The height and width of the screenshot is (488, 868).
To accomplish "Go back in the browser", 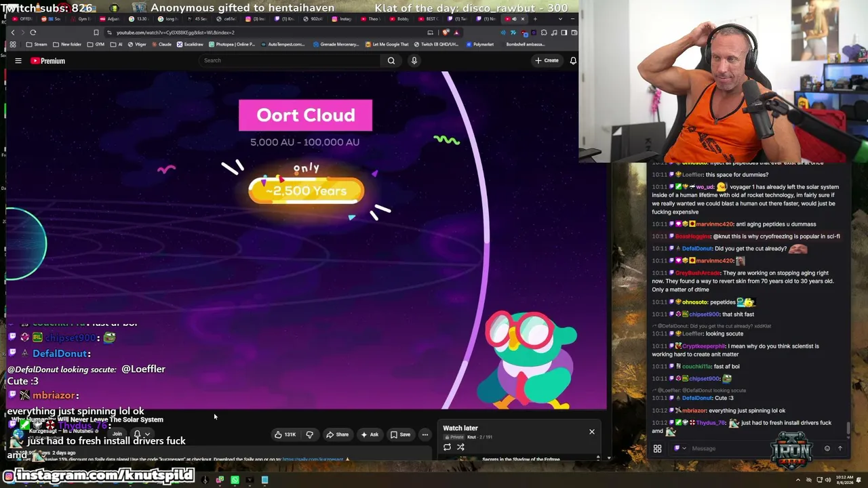I will click(x=12, y=33).
